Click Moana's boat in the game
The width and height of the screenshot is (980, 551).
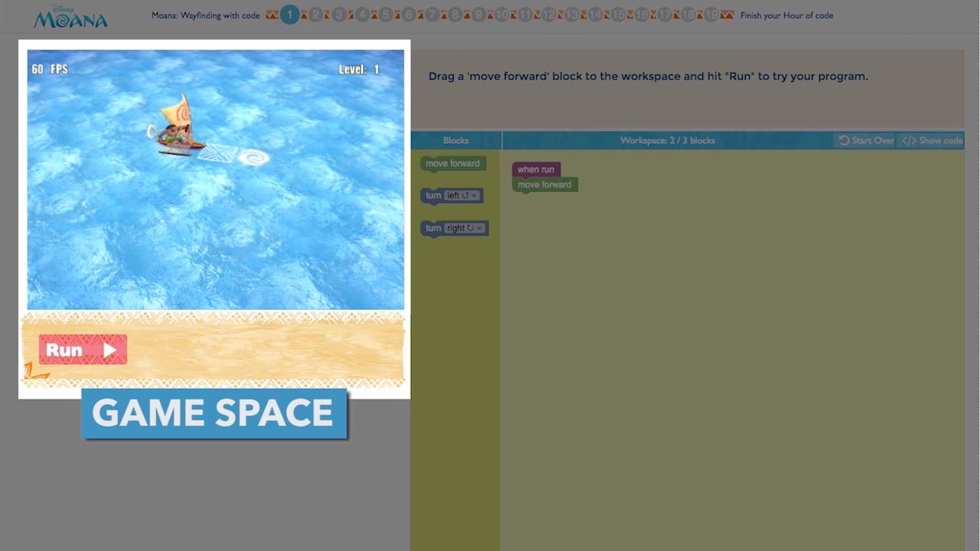[177, 129]
